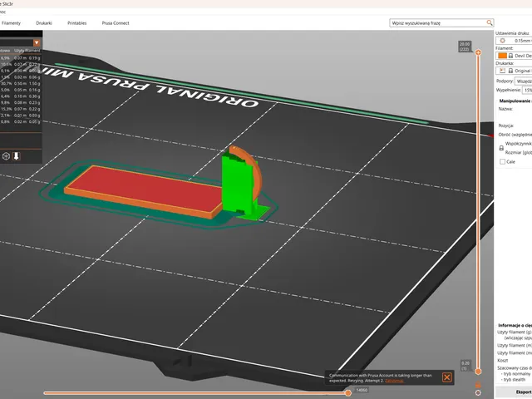Image resolution: width=532 pixels, height=399 pixels.
Task: Click the 'tryb stealth' text
Action: point(515,380)
